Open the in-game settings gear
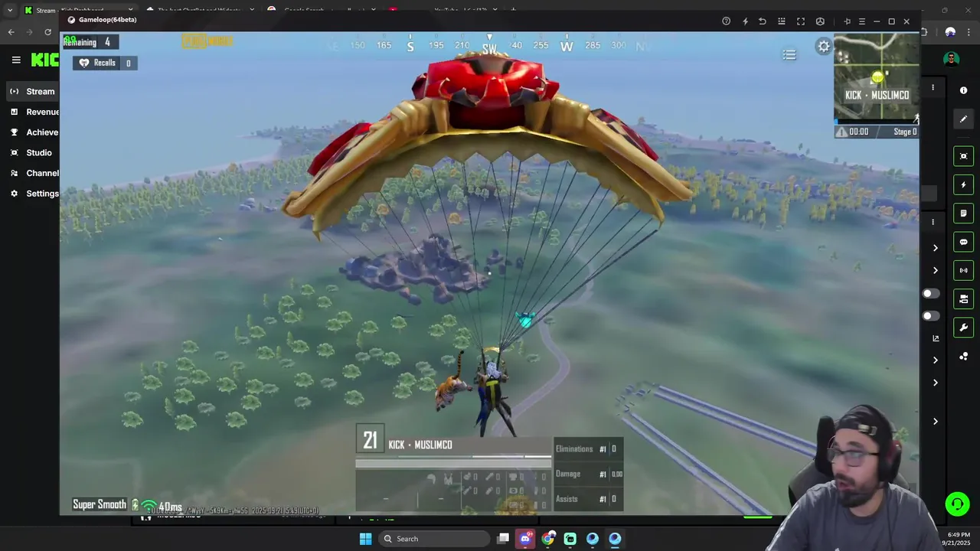Viewport: 980px width, 551px height. click(824, 47)
